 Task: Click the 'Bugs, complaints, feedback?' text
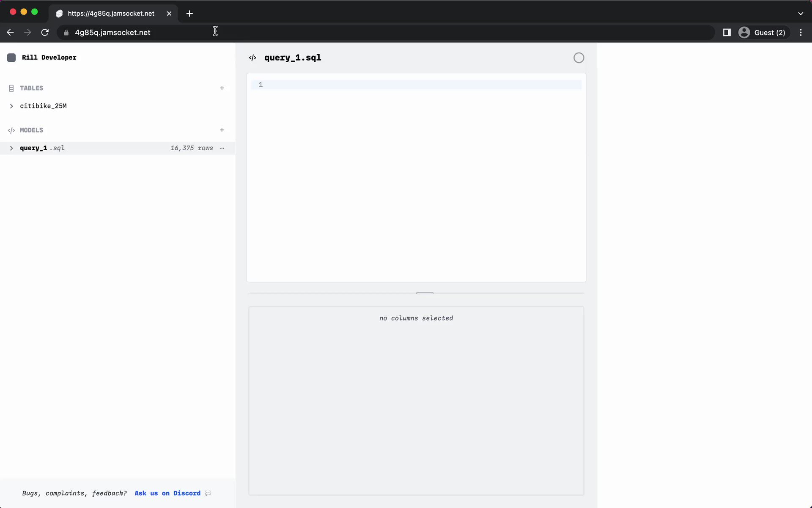(x=74, y=493)
